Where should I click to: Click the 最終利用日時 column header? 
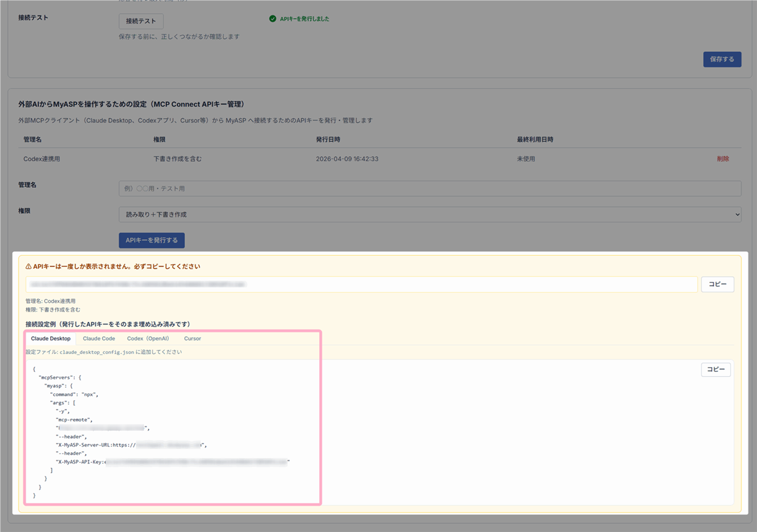pos(535,140)
